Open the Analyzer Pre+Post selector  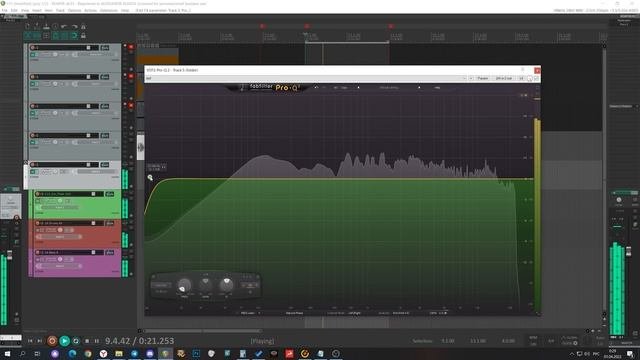(400, 313)
